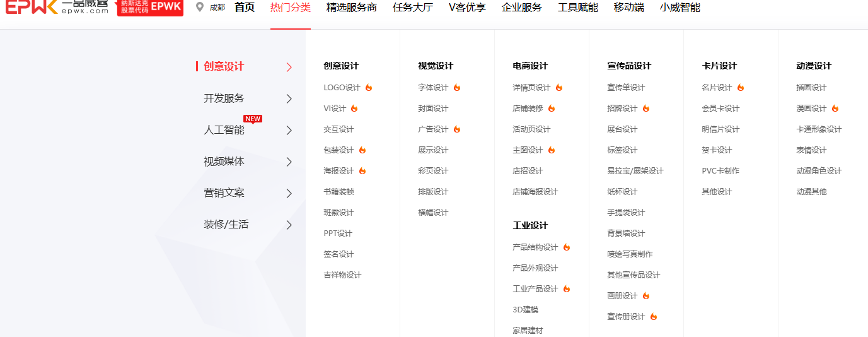Open 工具赋能 in the nav bar
This screenshot has height=337, width=868.
click(x=578, y=8)
